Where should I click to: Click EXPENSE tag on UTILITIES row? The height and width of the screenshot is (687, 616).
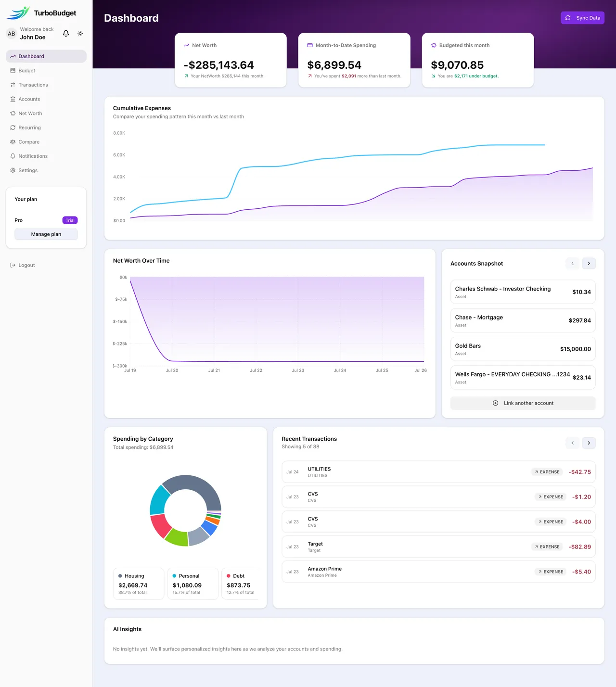pos(547,472)
